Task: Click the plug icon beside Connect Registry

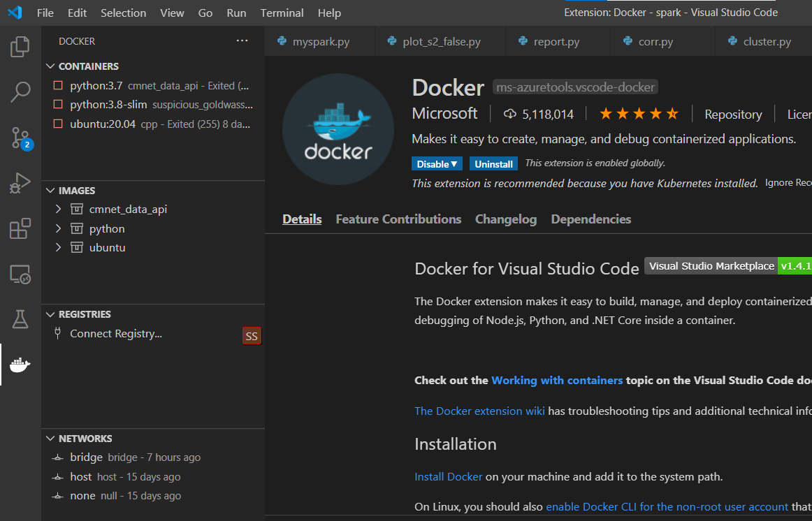Action: tap(58, 333)
